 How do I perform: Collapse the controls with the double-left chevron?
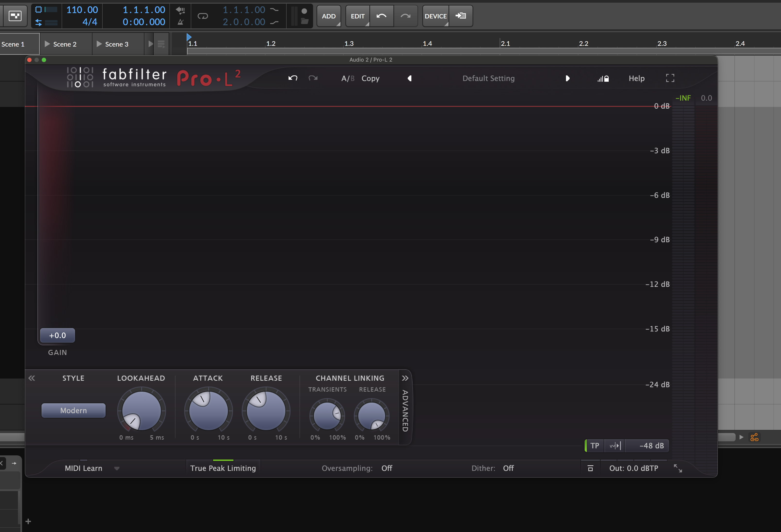click(x=32, y=378)
